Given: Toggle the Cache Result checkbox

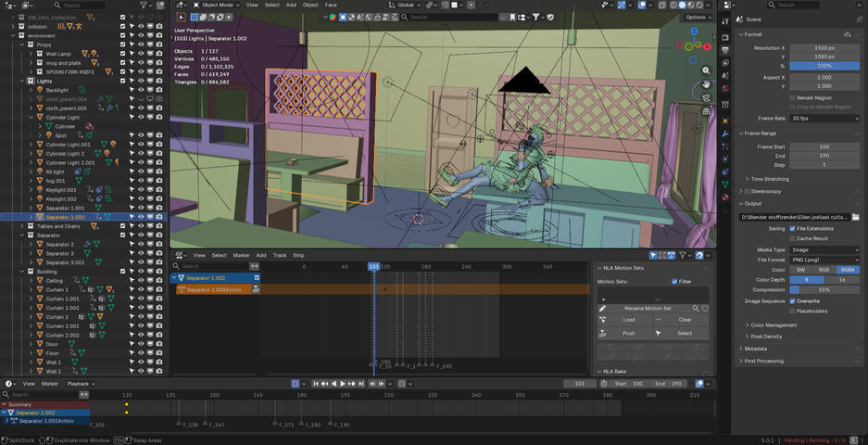Looking at the screenshot, I should (x=792, y=238).
